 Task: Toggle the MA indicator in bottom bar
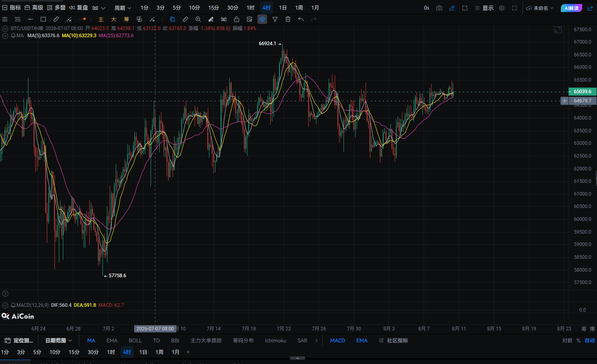pyautogui.click(x=91, y=340)
